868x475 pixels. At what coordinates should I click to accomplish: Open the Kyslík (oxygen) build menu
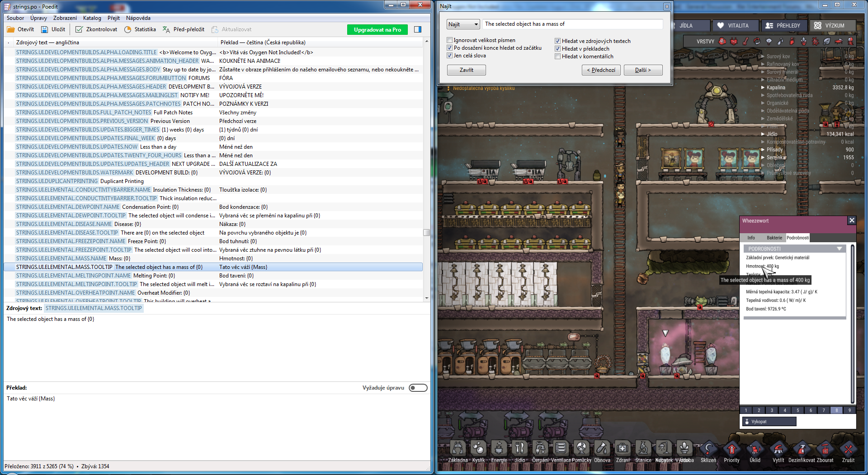click(x=478, y=450)
